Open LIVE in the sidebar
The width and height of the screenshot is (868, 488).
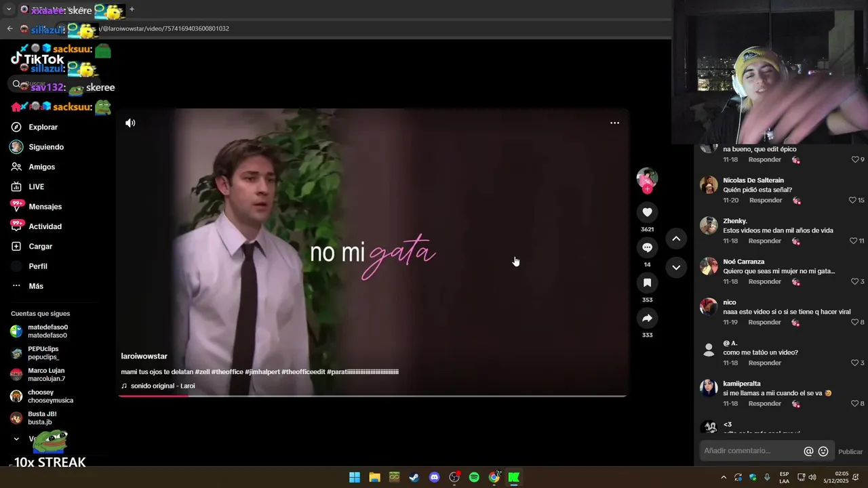[x=36, y=187]
